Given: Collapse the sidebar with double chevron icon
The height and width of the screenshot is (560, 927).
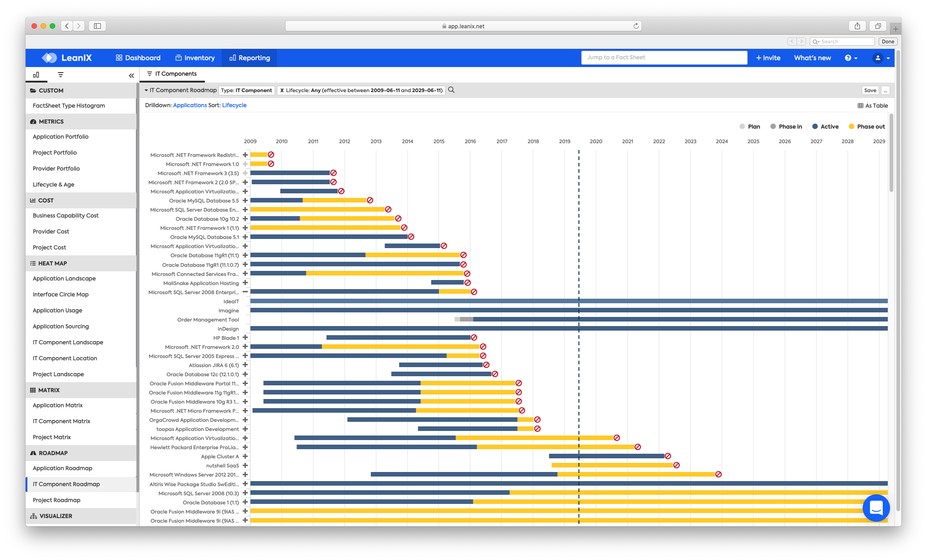Looking at the screenshot, I should click(131, 76).
